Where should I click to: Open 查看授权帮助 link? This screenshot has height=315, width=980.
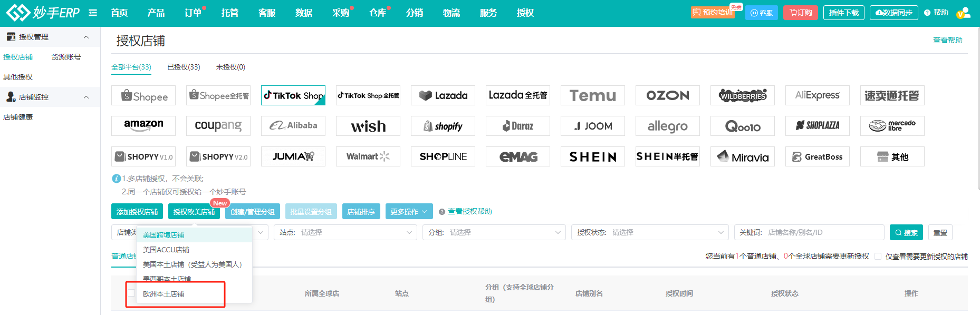coord(469,211)
